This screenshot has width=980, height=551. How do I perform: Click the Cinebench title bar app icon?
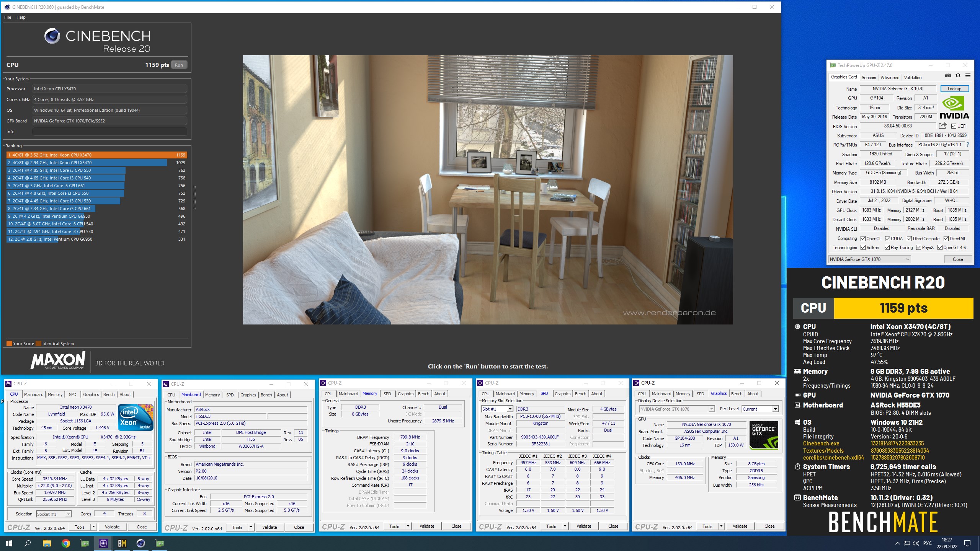click(x=7, y=7)
